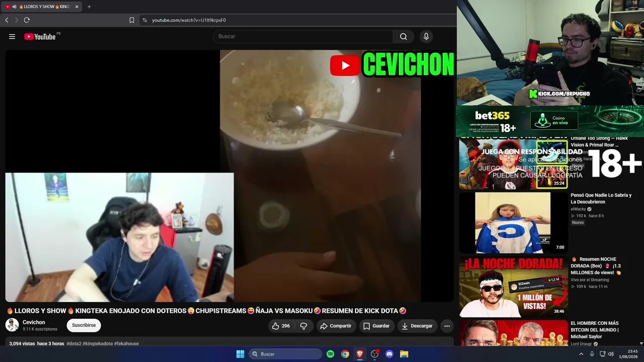This screenshot has width=644, height=362.
Task: Open File Explorer from the taskbar
Action: point(404,354)
